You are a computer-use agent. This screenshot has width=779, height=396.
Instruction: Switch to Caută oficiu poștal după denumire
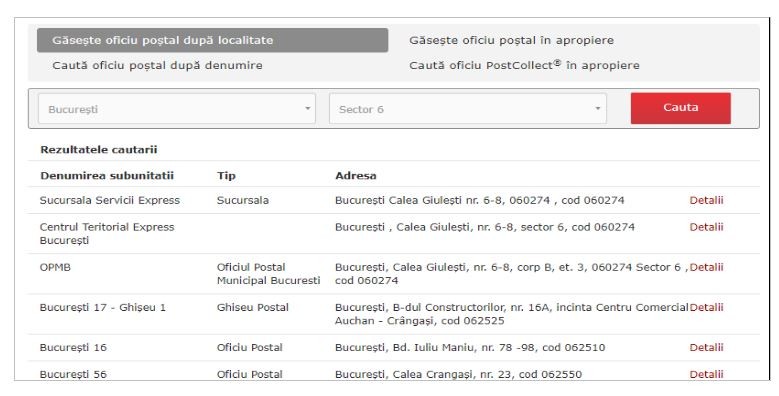(x=157, y=65)
